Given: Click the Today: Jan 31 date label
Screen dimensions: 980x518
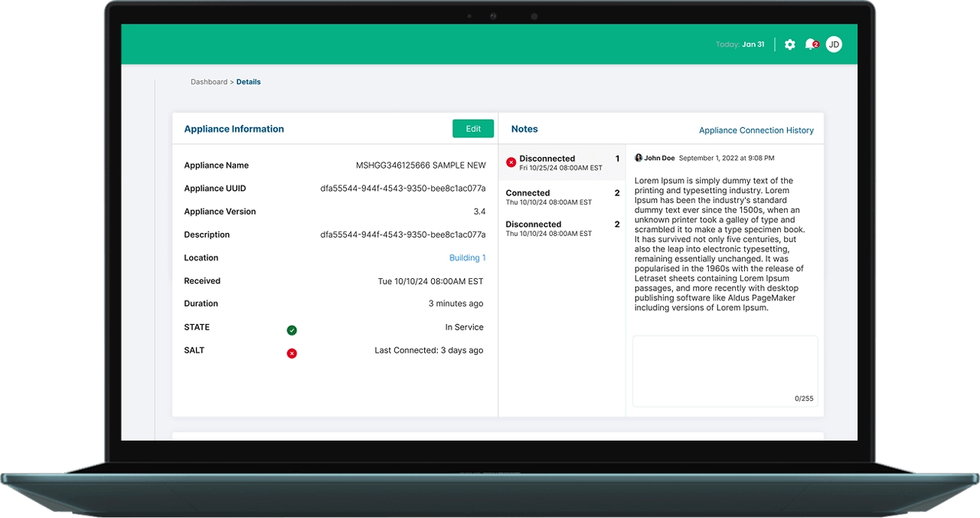Looking at the screenshot, I should point(740,44).
